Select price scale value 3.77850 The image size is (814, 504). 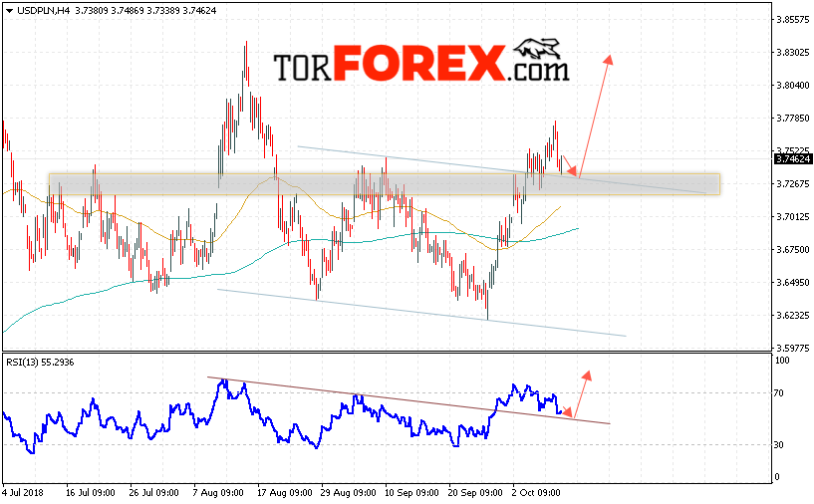[x=793, y=119]
